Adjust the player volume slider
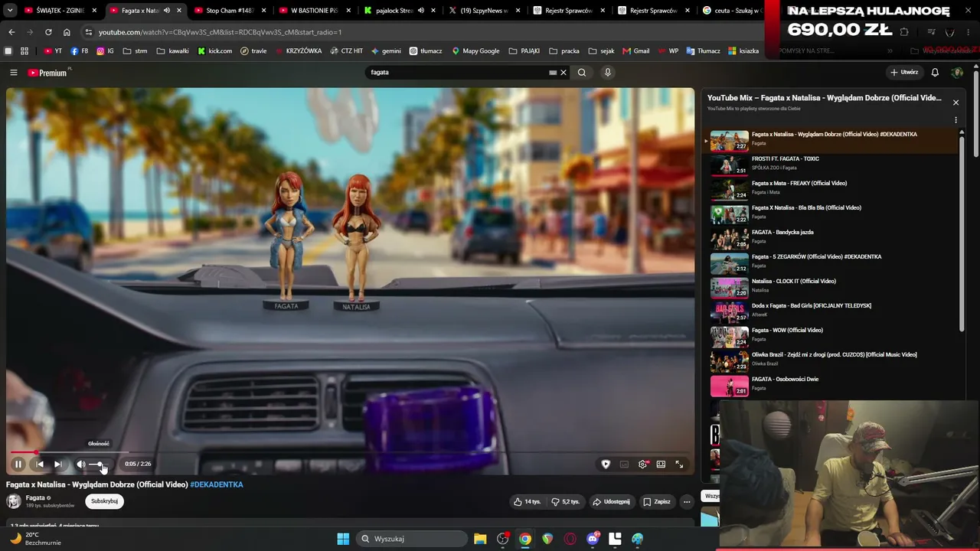This screenshot has width=980, height=551. pos(98,464)
